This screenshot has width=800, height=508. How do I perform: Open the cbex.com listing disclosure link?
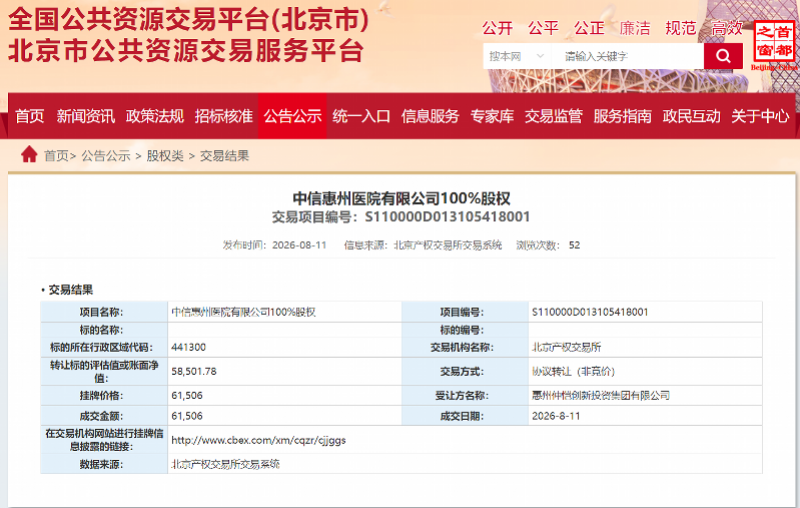(x=259, y=440)
